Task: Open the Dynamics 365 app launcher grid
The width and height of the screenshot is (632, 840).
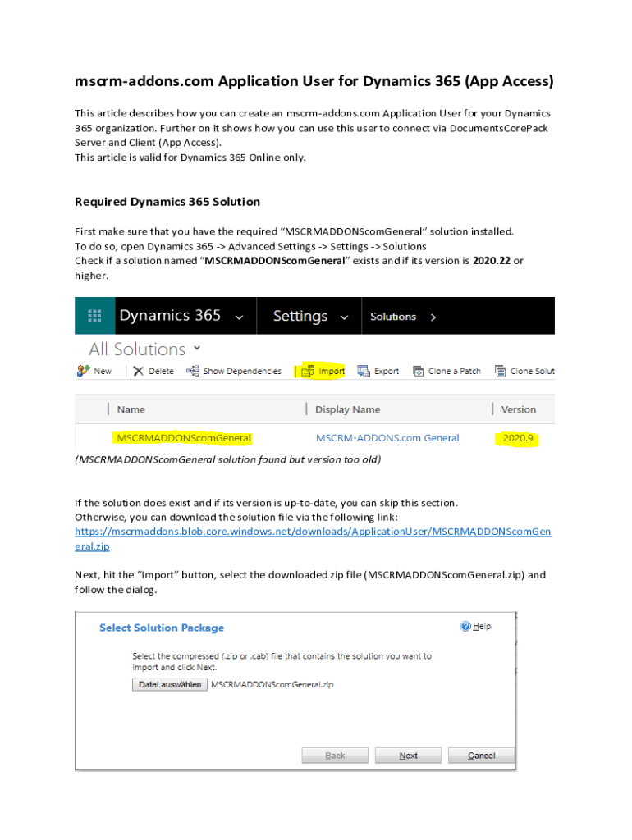Action: click(94, 316)
